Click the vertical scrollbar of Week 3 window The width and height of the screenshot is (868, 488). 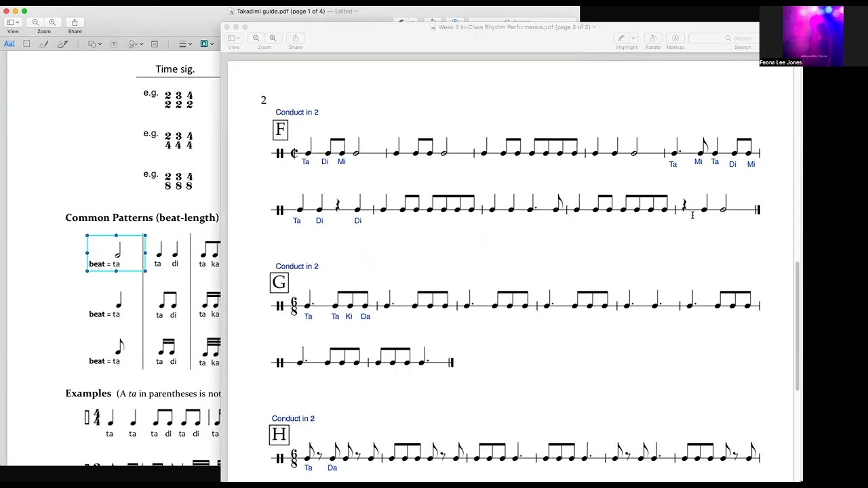click(x=798, y=325)
